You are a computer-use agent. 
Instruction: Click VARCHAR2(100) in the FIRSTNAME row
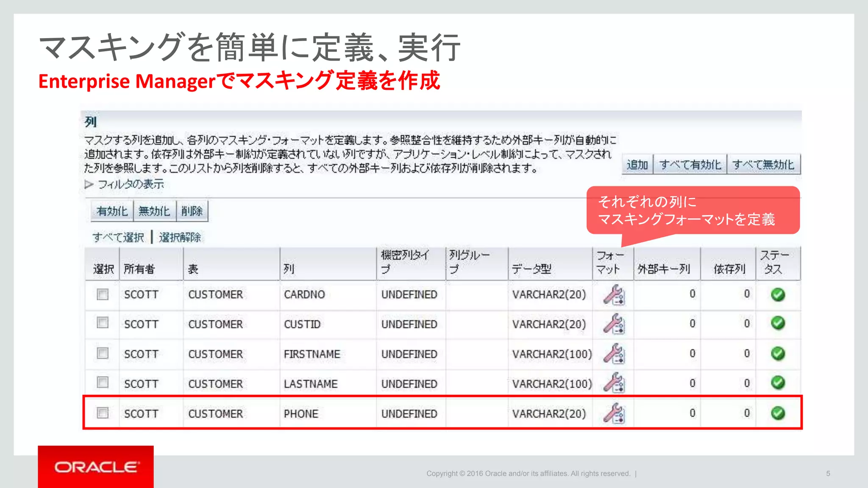[552, 354]
